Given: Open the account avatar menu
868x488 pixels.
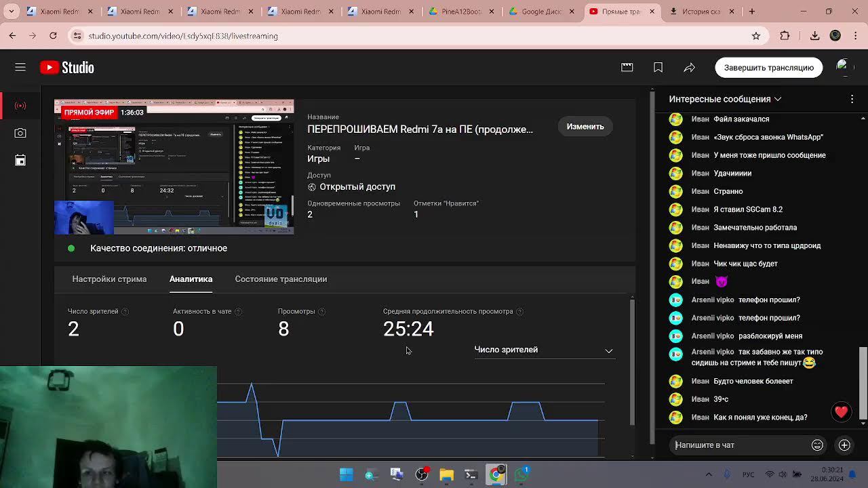Looking at the screenshot, I should [842, 67].
